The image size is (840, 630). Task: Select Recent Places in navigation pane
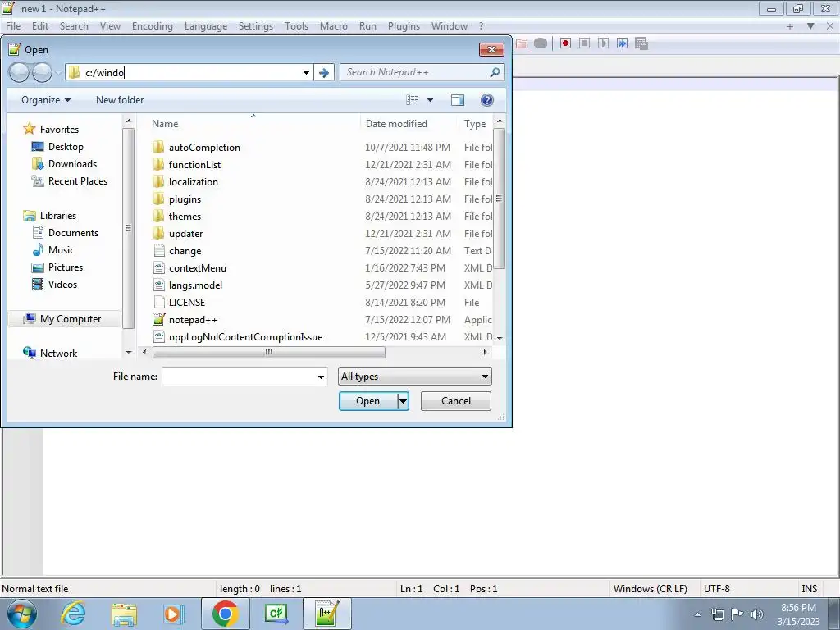point(70,181)
